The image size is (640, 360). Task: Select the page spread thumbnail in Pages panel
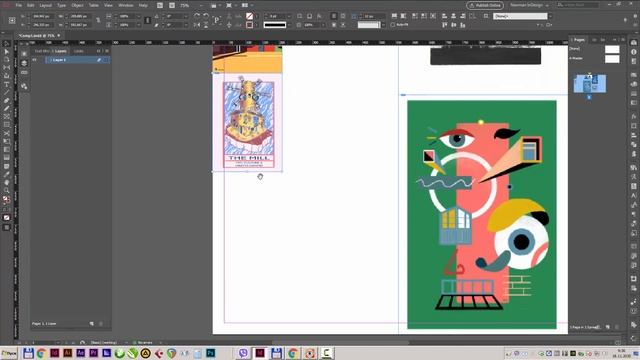[x=589, y=84]
